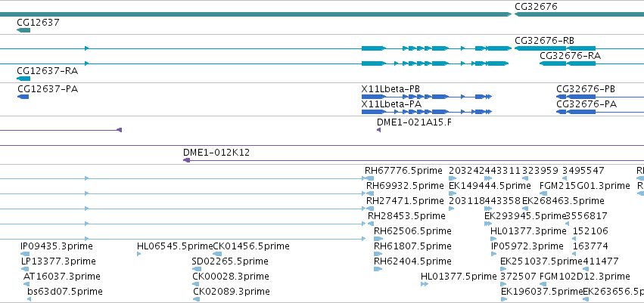Image resolution: width=644 pixels, height=303 pixels.
Task: Select the EK196037.5prime EST label
Action: pos(542,292)
